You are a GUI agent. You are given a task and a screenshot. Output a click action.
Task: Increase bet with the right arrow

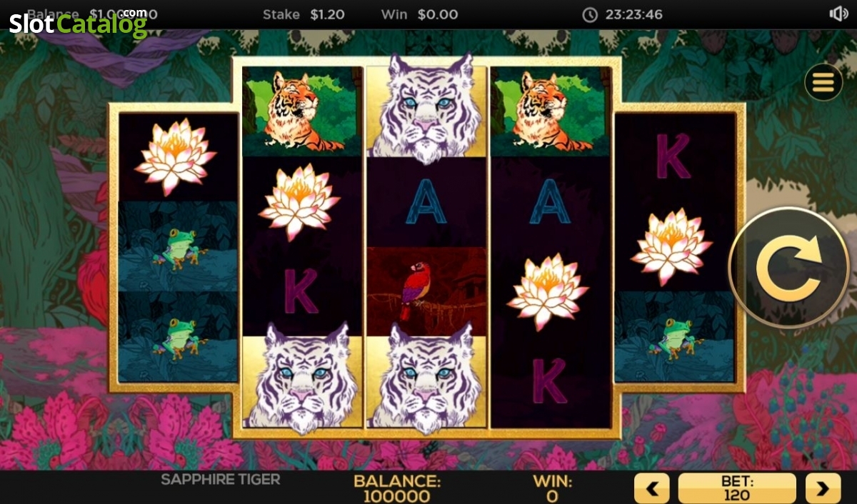pyautogui.click(x=823, y=488)
